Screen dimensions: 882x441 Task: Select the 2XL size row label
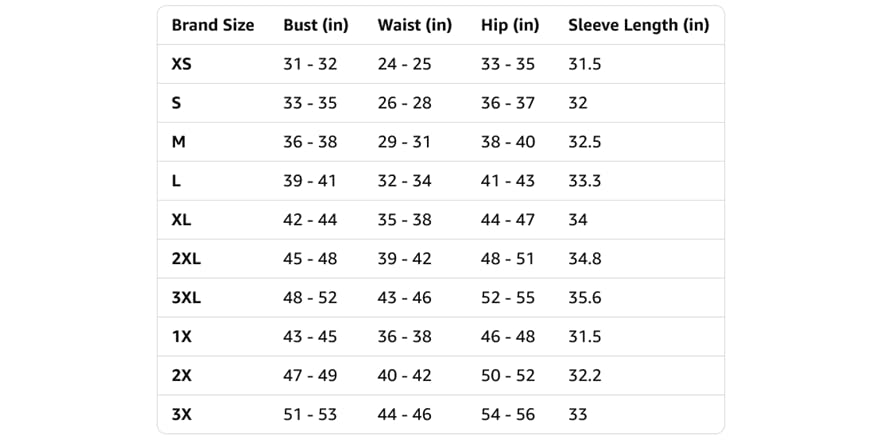[x=186, y=259]
